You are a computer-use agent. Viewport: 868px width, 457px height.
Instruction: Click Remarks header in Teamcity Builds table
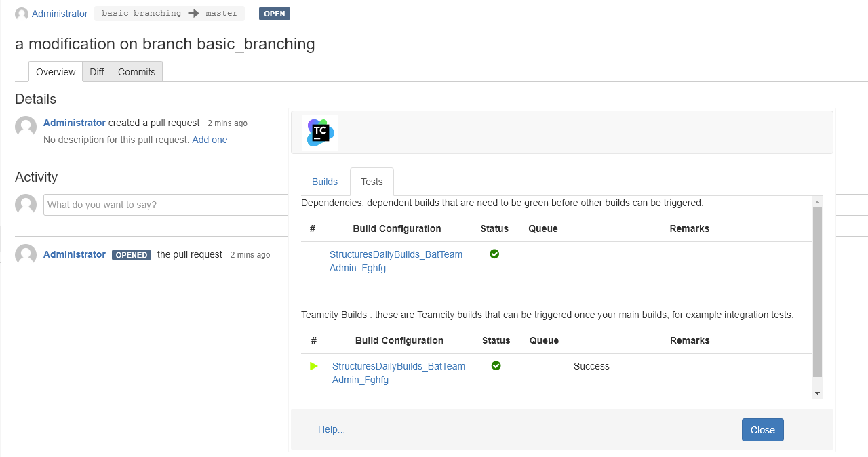click(690, 340)
